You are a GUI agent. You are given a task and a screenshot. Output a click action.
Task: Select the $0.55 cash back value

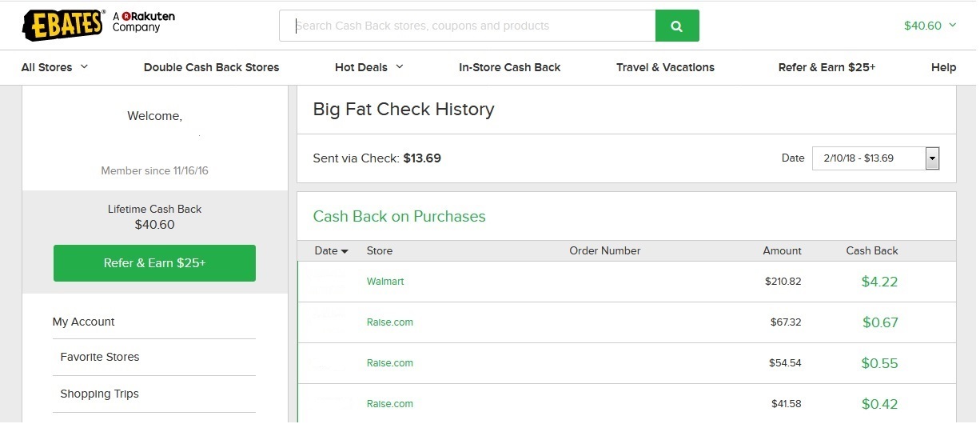tap(880, 363)
